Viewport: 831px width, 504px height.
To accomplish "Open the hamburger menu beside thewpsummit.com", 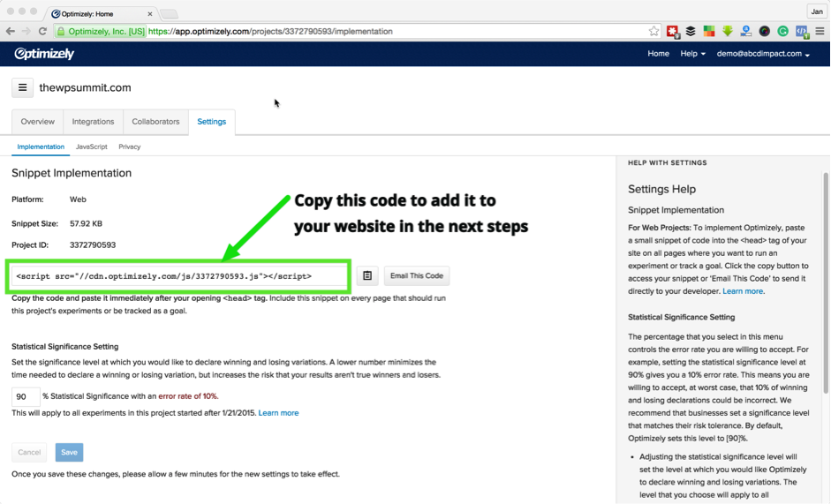I will pyautogui.click(x=22, y=87).
